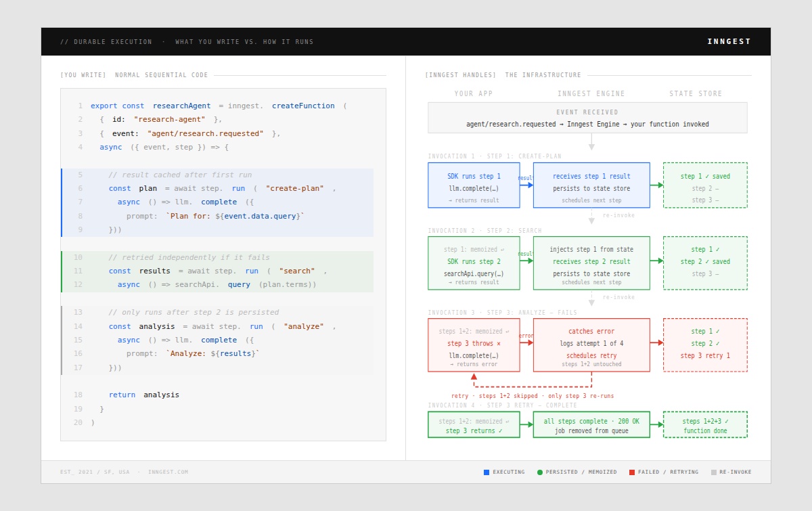The height and width of the screenshot is (511, 812).
Task: Click the 'catches error' engine box
Action: click(x=591, y=345)
